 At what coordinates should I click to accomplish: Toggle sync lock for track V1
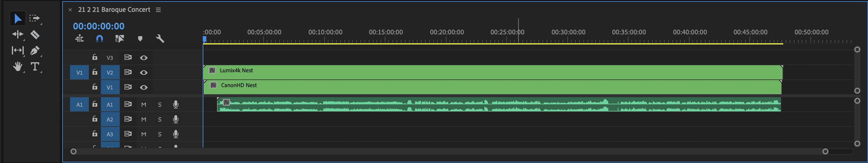coord(128,87)
